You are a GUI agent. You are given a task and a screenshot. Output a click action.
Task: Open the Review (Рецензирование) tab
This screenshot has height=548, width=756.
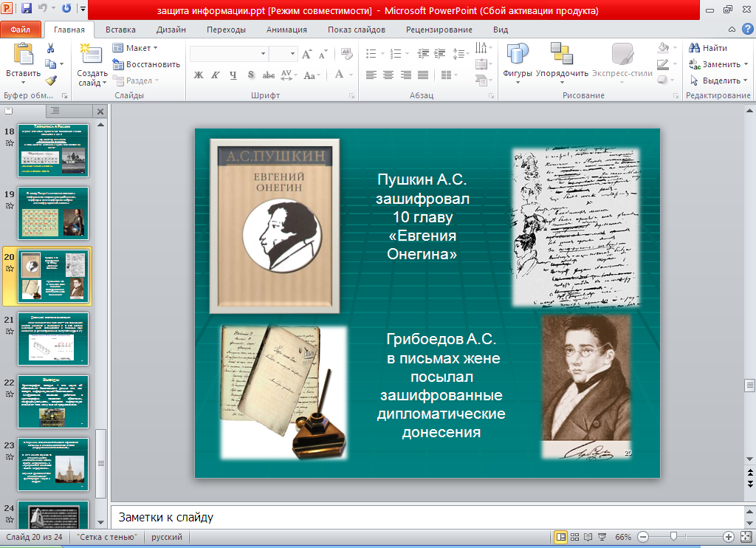click(x=439, y=30)
